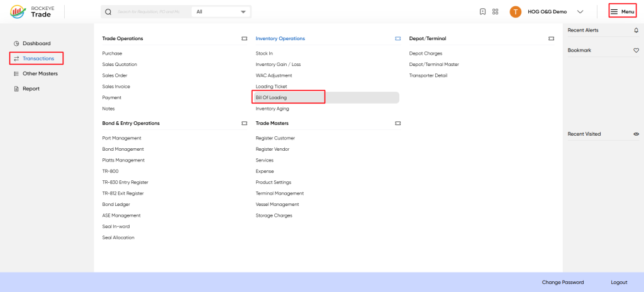Click Inventory Operations section ticket icon
The width and height of the screenshot is (644, 292).
(397, 38)
